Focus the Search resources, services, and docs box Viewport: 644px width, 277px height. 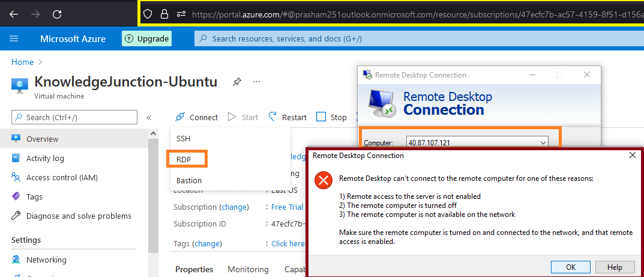click(419, 38)
